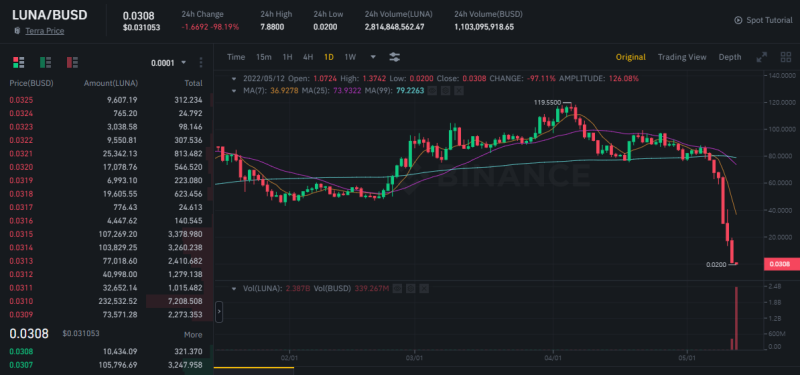
Task: Select sell order at price 0.0310
Action: coord(106,301)
